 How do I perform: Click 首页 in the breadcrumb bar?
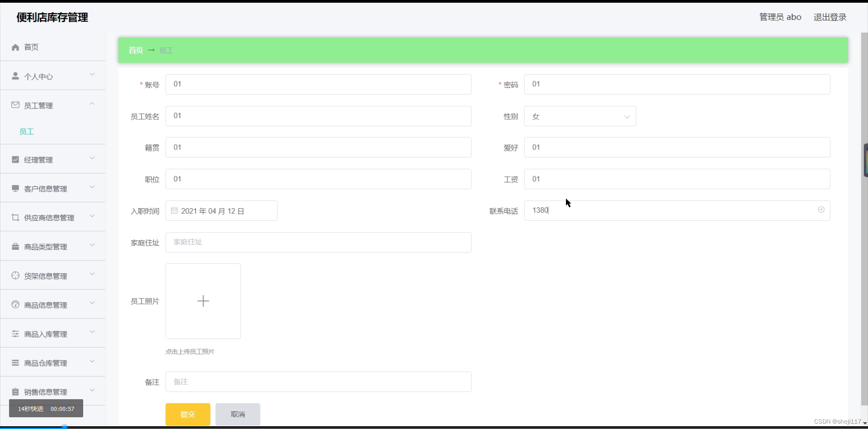tap(135, 50)
